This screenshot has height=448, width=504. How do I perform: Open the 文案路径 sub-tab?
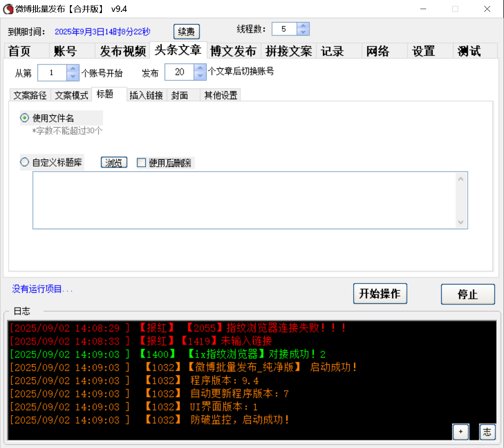[x=30, y=95]
